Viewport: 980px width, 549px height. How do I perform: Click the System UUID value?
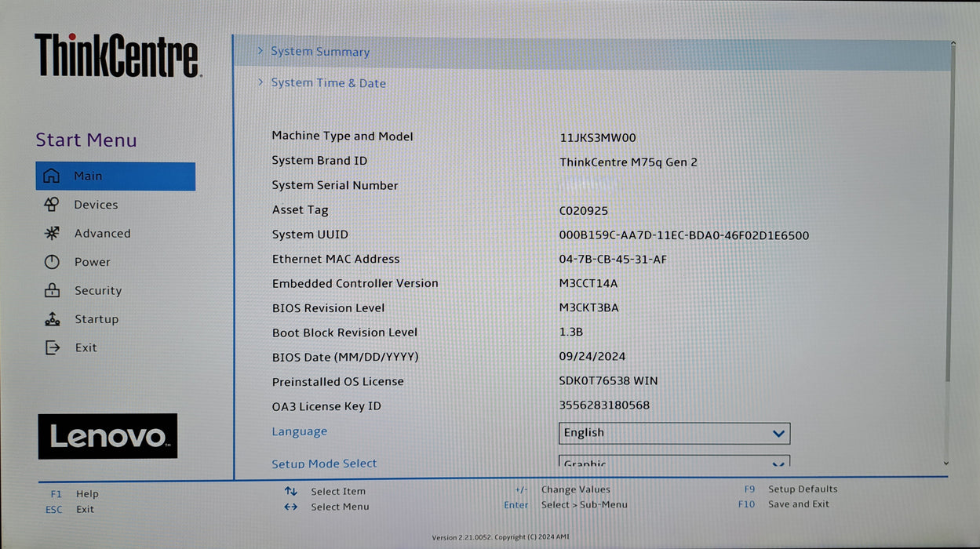coord(684,235)
